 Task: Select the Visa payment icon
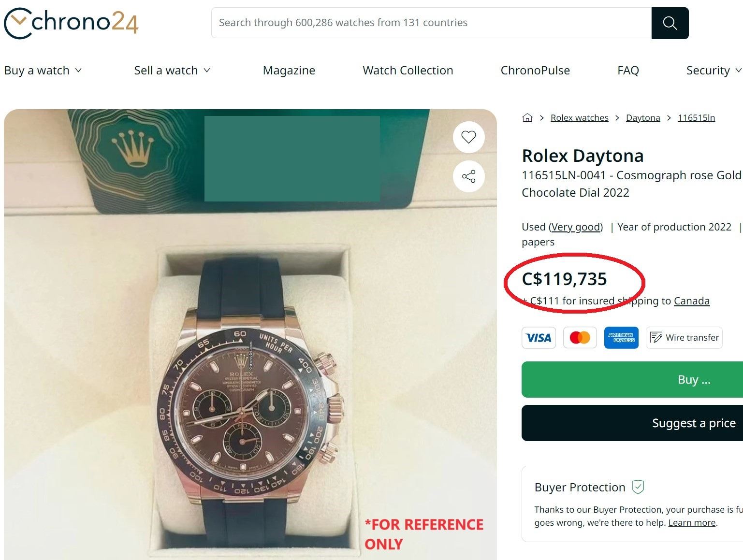(x=539, y=338)
